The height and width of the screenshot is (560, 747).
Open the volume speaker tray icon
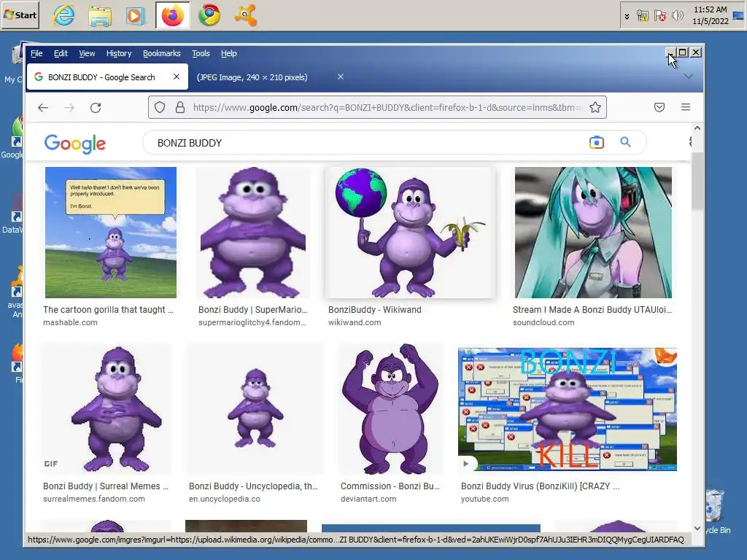point(677,16)
